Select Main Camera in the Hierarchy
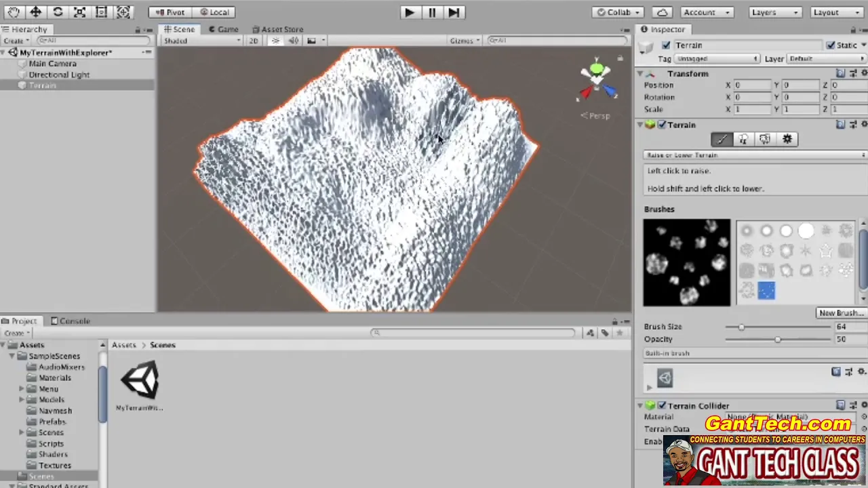 pos(52,64)
